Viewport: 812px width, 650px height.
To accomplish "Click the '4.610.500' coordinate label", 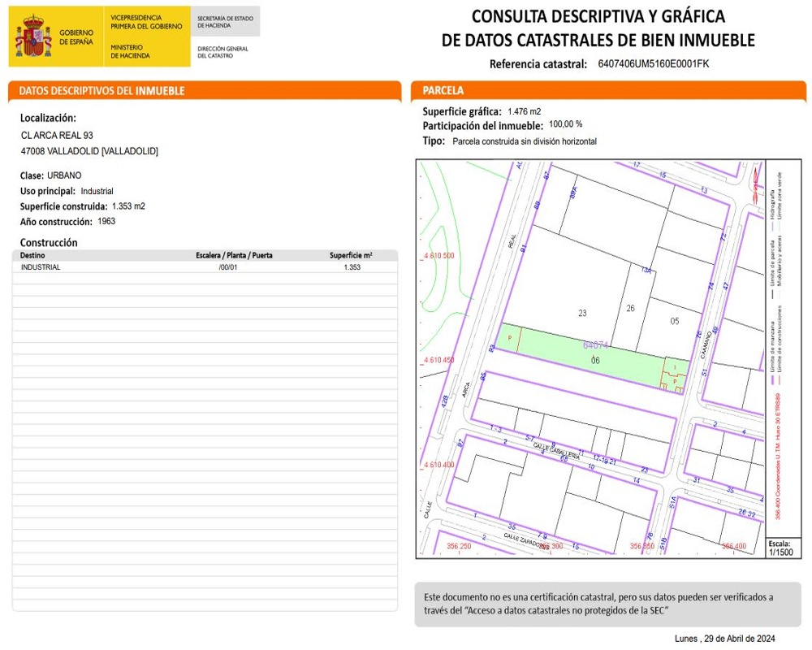I will point(438,256).
